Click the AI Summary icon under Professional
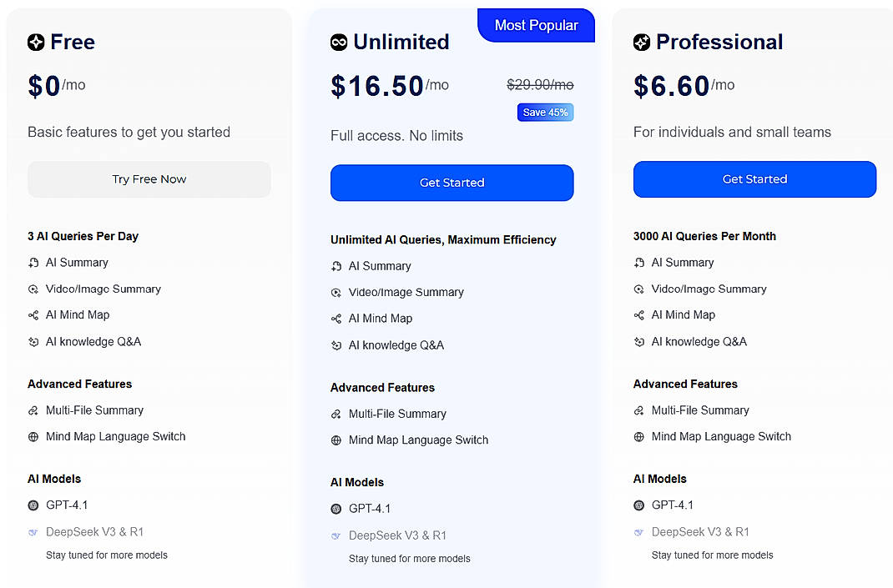 click(x=641, y=263)
